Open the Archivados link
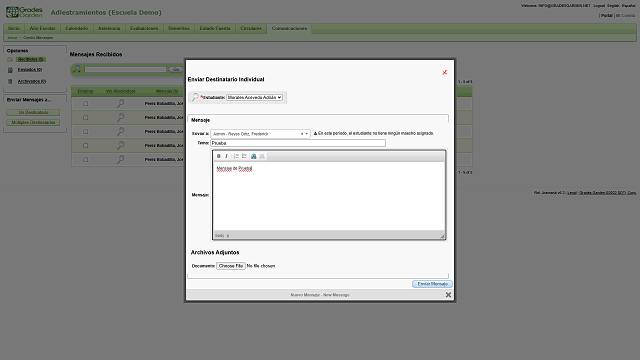Image resolution: width=640 pixels, height=360 pixels. point(32,81)
